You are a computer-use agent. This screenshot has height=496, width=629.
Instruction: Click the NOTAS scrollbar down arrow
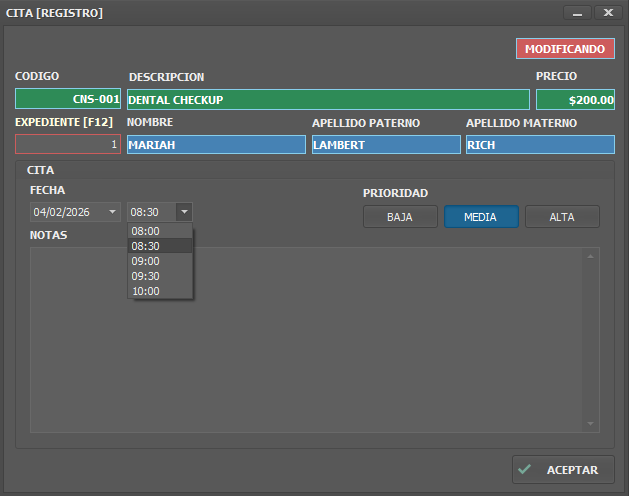(591, 424)
